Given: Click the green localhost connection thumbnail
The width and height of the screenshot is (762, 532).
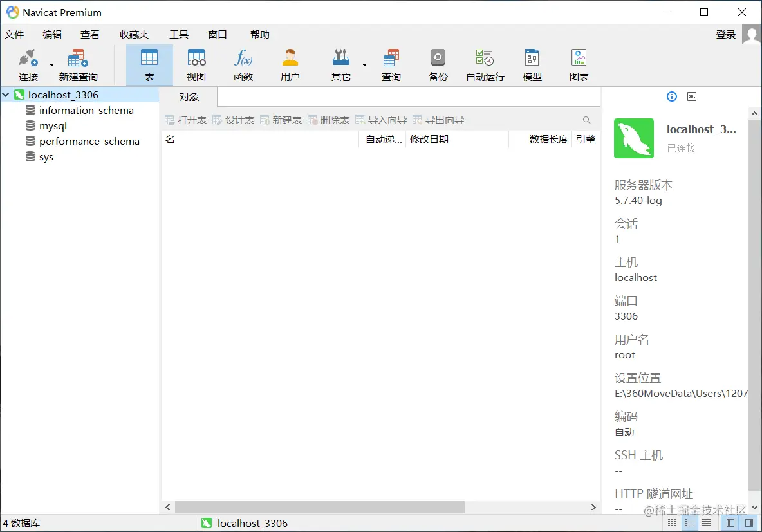Looking at the screenshot, I should click(x=634, y=138).
